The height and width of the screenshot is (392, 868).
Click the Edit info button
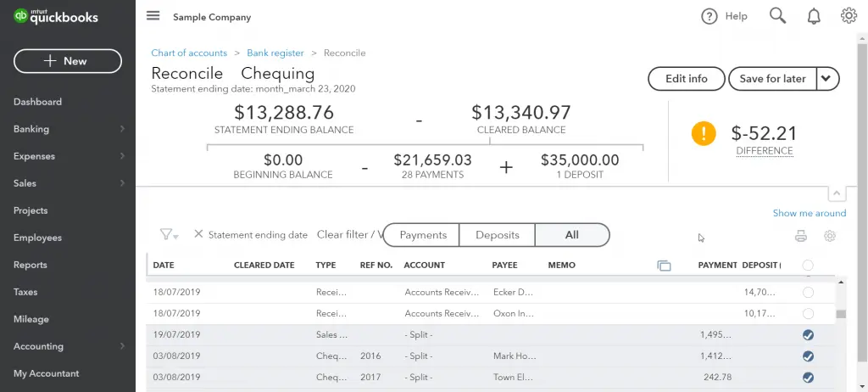687,79
